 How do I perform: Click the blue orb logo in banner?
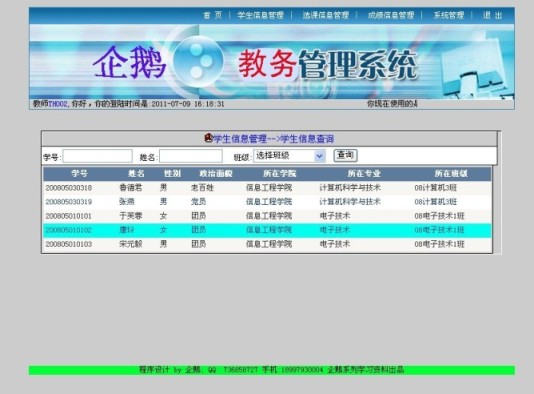198,61
